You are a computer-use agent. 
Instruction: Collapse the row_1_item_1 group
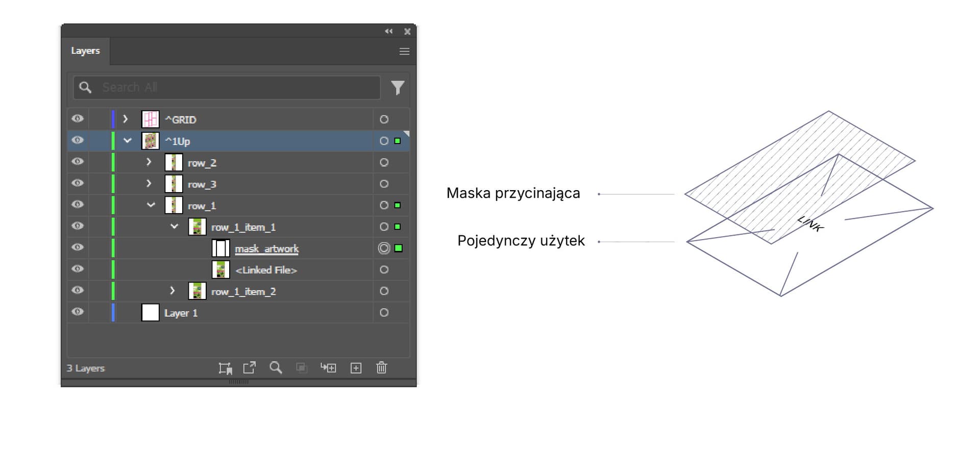pyautogui.click(x=174, y=226)
